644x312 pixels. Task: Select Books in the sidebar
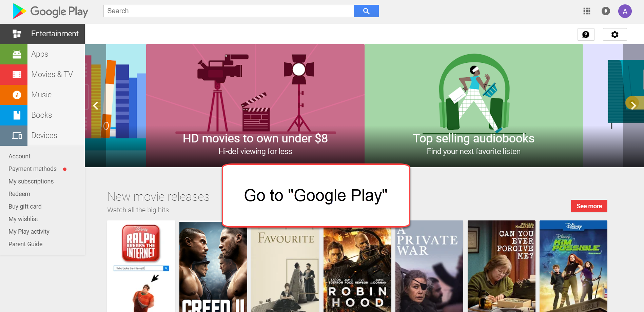(41, 115)
